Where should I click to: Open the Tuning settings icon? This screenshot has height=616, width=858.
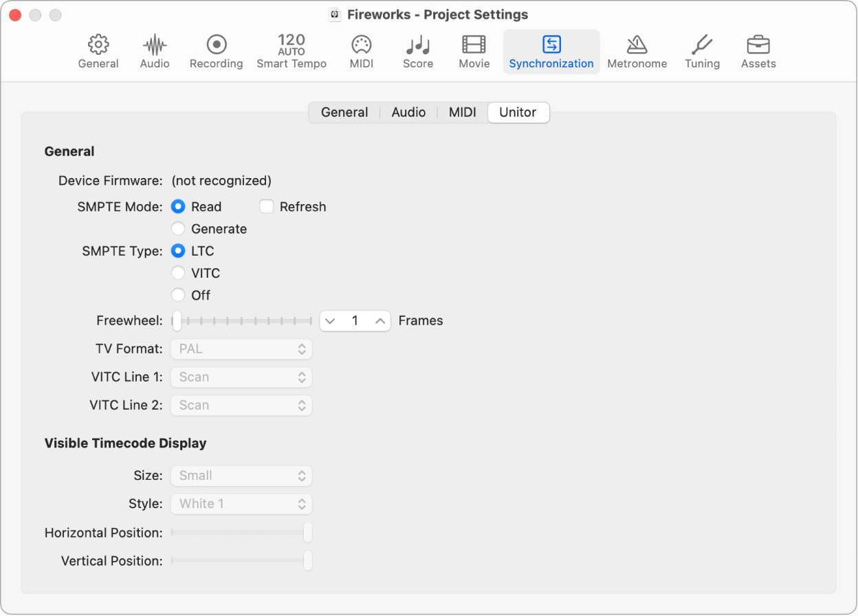(702, 49)
